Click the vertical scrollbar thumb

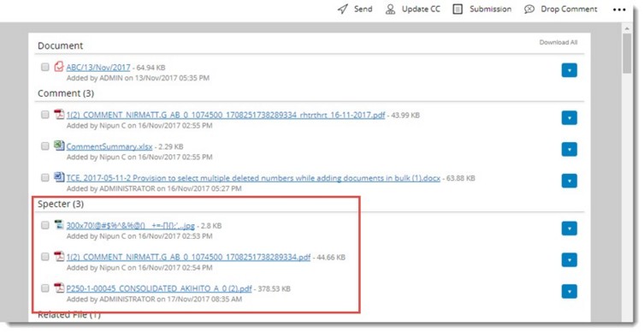pos(627,53)
